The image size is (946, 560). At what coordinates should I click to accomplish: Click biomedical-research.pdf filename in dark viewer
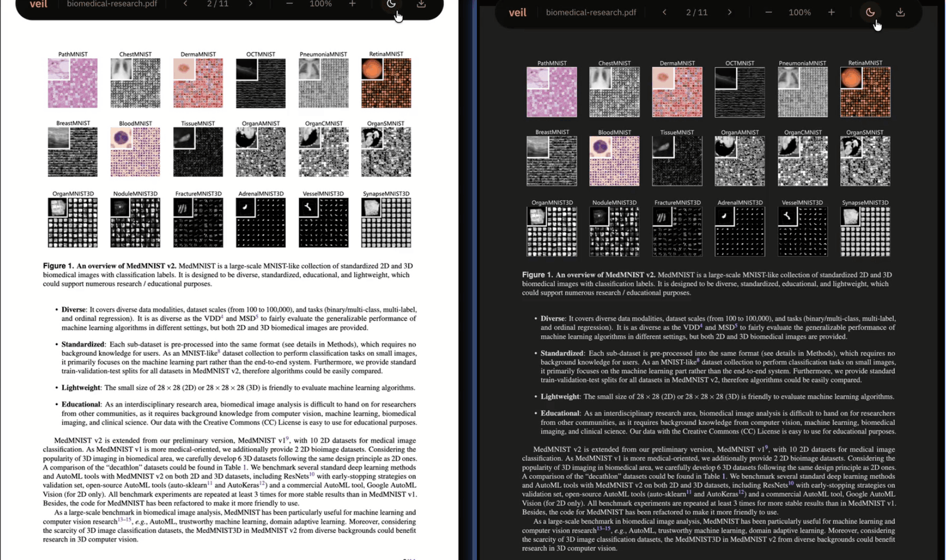tap(591, 12)
